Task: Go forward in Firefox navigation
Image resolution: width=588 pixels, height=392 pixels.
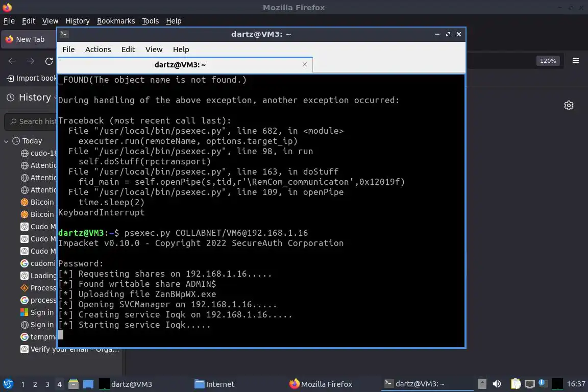Action: (31, 61)
